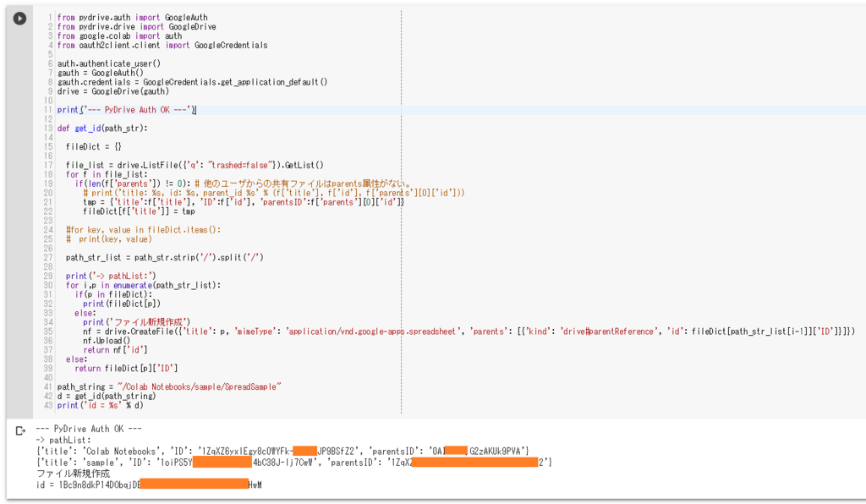
Task: Click the 'd = get_id(path_string)' line
Action: pyautogui.click(x=107, y=397)
